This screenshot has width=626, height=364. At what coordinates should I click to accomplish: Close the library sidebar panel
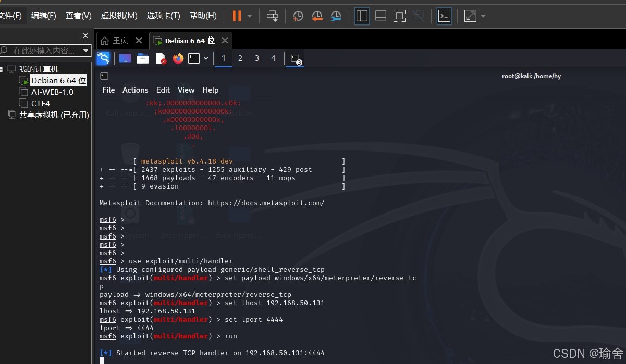tap(85, 36)
